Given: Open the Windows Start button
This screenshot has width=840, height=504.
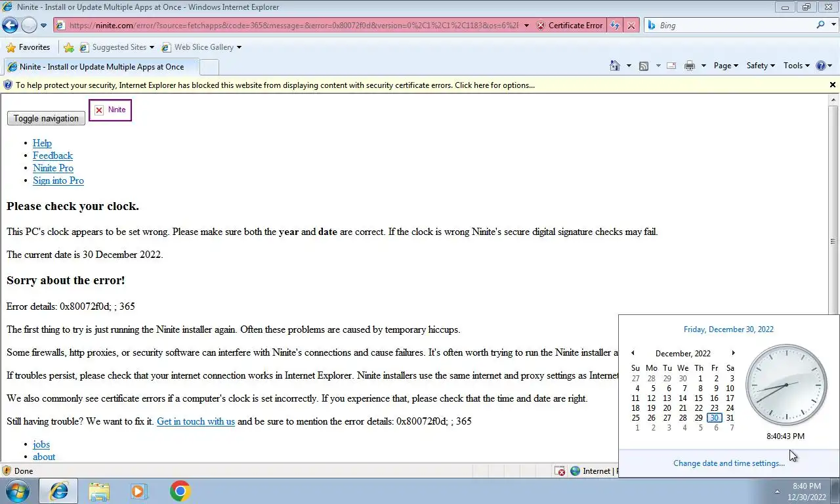Looking at the screenshot, I should pos(17,491).
